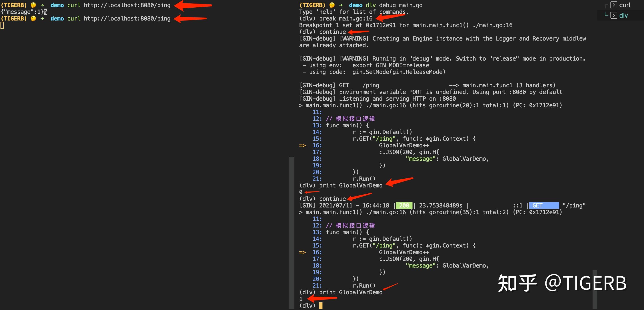
Task: Click the 'Listening and serving HTTP on :8080' line
Action: pos(377,99)
